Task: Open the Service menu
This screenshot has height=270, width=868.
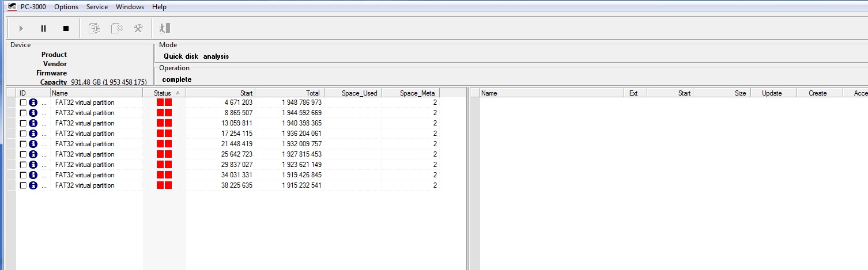Action: click(x=97, y=7)
